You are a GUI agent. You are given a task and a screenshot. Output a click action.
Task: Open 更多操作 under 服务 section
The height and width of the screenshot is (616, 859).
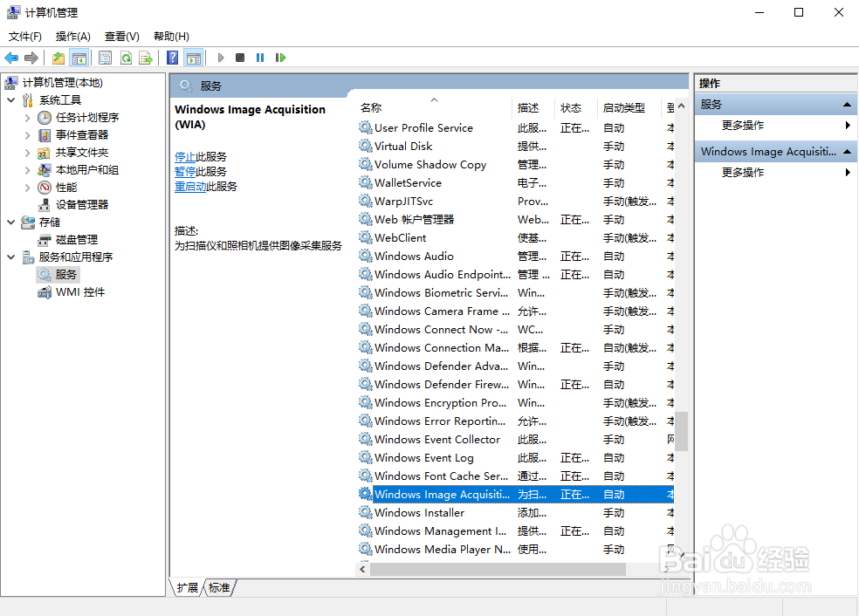(742, 126)
